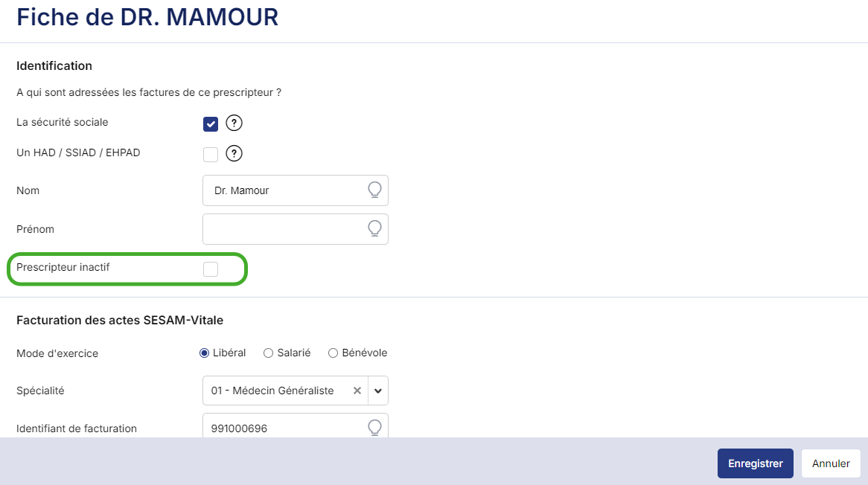Image resolution: width=868 pixels, height=485 pixels.
Task: Expand the Spécialité dropdown arrow
Action: (377, 391)
